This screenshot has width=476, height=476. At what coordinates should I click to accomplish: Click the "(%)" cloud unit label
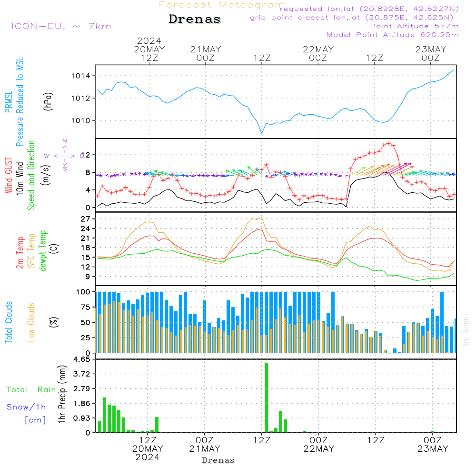[54, 322]
